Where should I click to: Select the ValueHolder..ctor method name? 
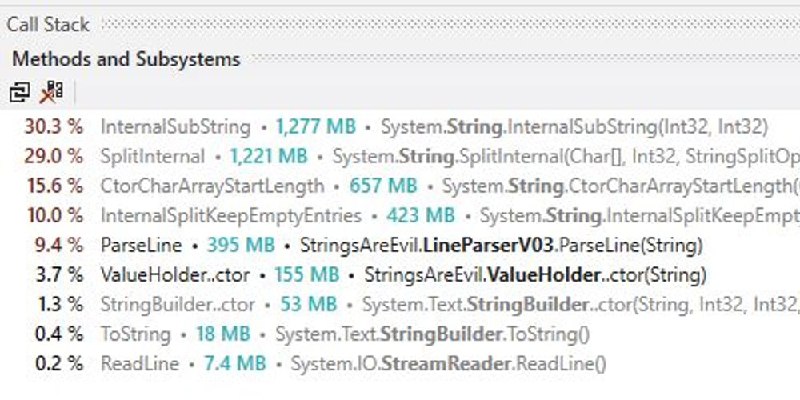click(175, 275)
